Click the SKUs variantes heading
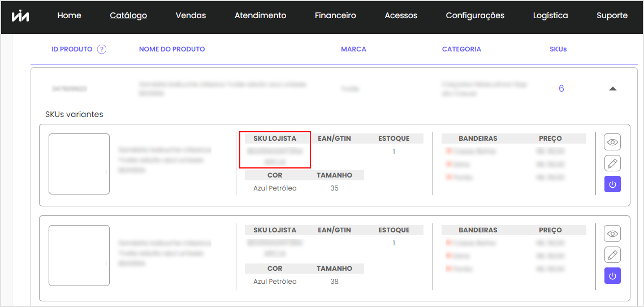This screenshot has width=644, height=307. click(74, 115)
